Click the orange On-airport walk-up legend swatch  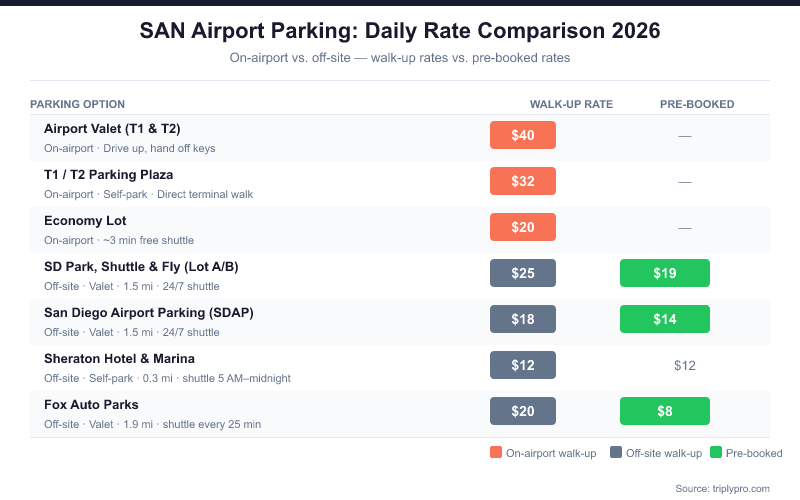point(496,453)
